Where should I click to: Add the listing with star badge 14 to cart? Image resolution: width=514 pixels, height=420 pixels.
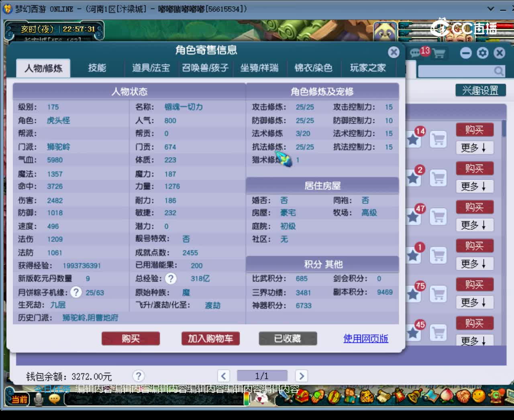(439, 139)
